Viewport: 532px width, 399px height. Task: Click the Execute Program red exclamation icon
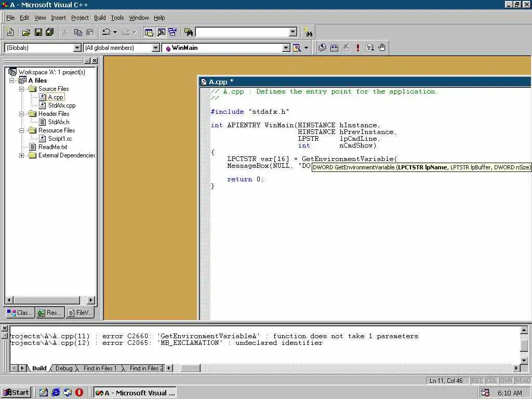point(357,47)
